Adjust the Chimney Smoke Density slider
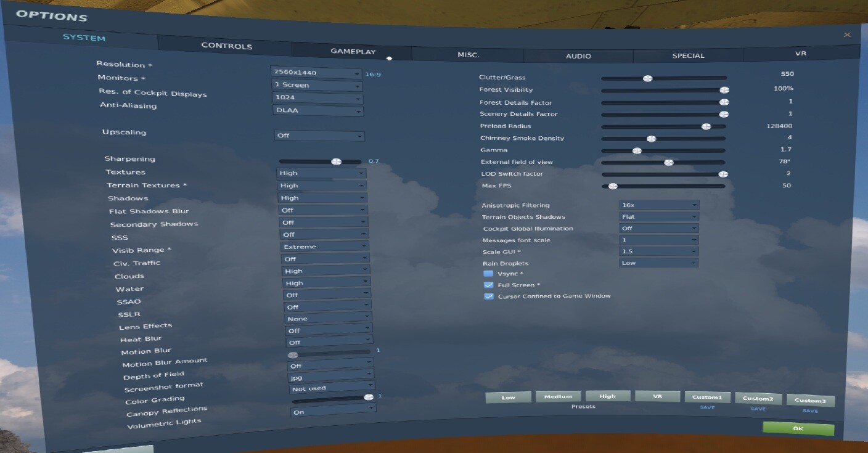The image size is (868, 453). coord(664,139)
